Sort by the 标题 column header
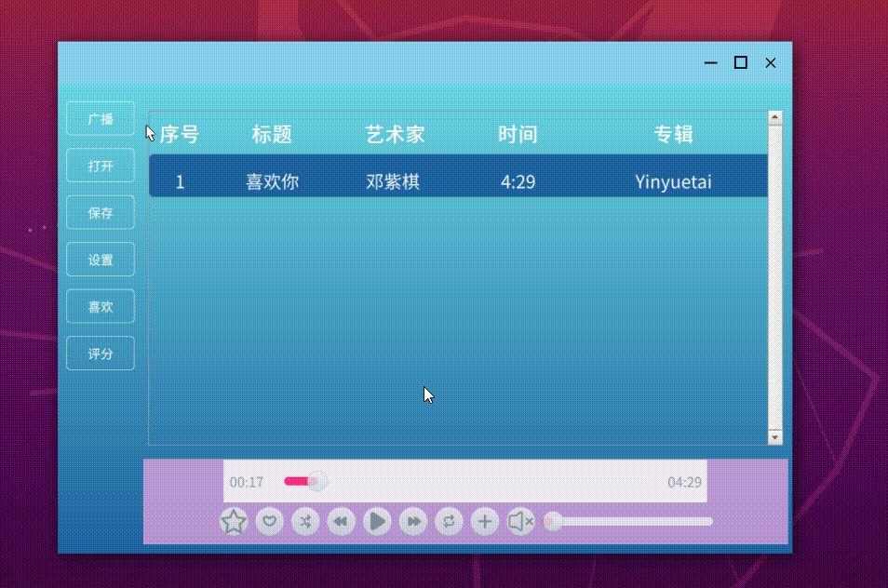888x588 pixels. coord(272,135)
